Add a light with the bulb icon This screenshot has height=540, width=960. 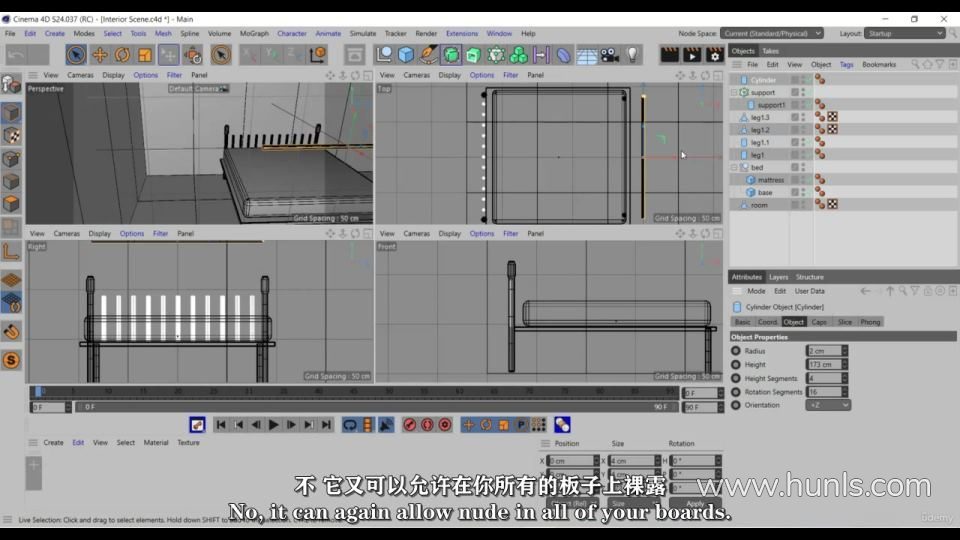(632, 55)
